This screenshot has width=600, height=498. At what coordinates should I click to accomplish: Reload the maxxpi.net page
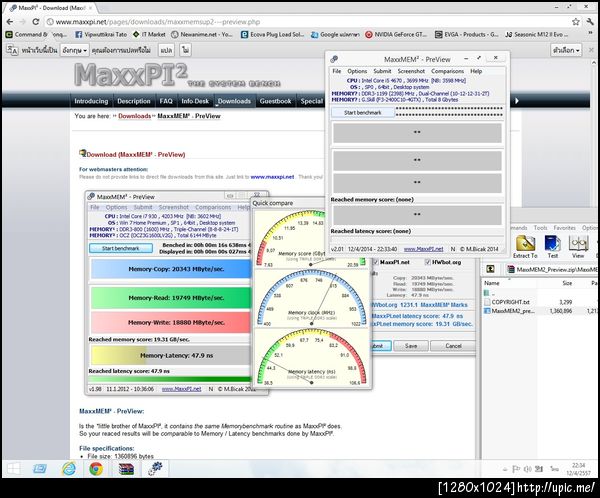[35, 22]
